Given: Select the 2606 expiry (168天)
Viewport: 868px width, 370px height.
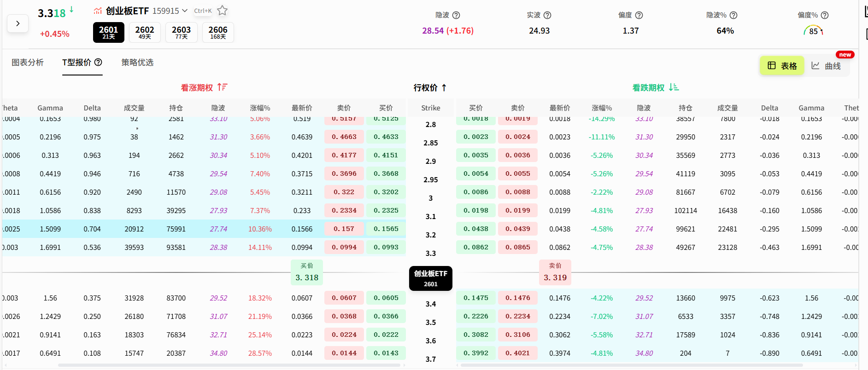Looking at the screenshot, I should 218,32.
